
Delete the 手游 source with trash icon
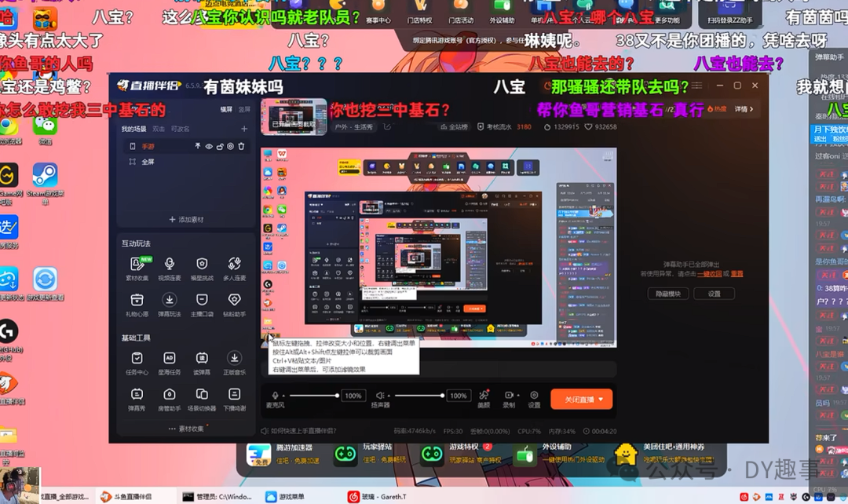(x=241, y=147)
